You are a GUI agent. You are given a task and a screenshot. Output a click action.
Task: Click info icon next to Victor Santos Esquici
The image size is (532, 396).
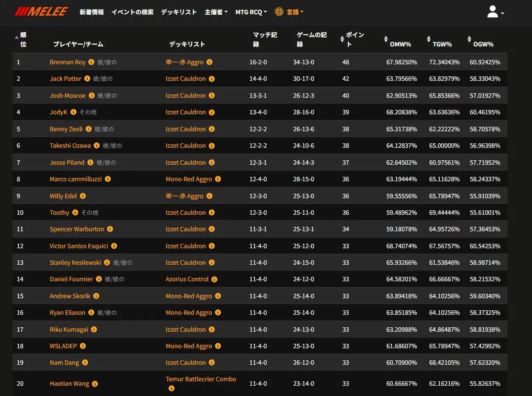[x=114, y=246]
